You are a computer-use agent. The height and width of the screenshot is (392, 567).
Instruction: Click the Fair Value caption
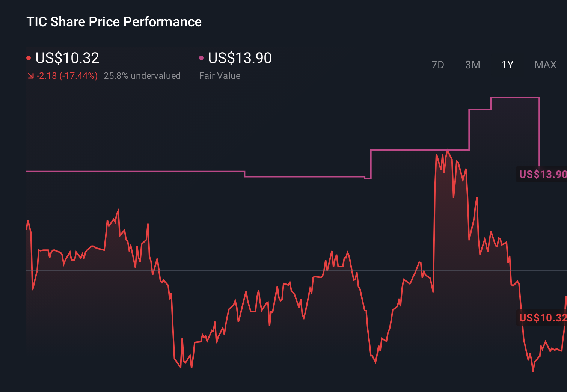[220, 76]
